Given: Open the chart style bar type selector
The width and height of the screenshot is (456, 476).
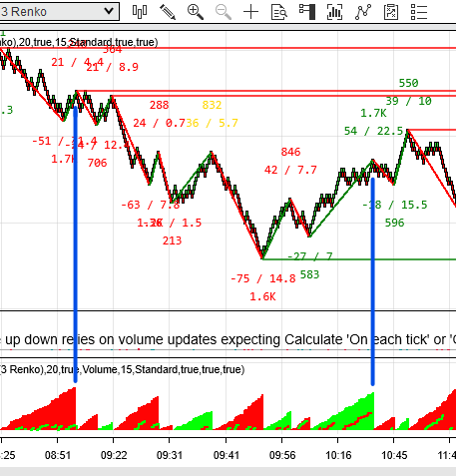Looking at the screenshot, I should [140, 12].
